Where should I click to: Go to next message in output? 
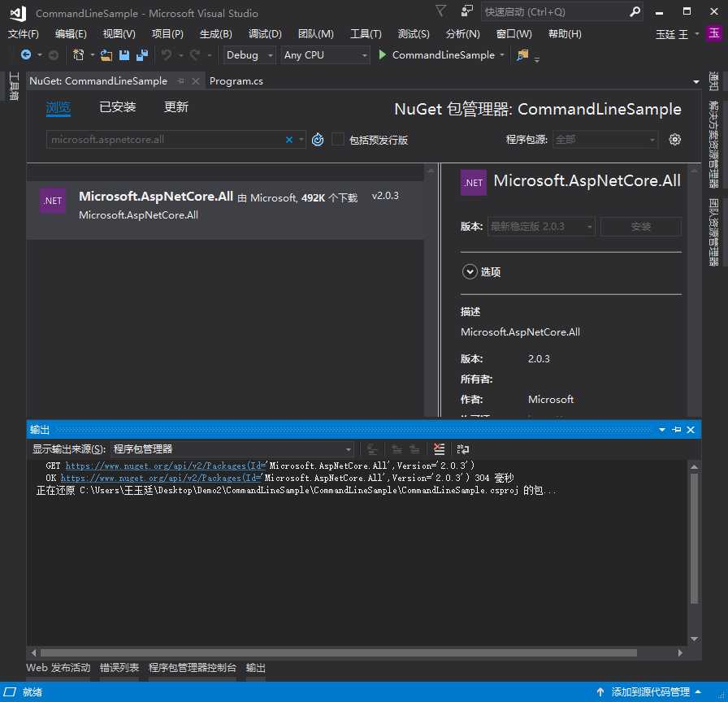pos(414,449)
